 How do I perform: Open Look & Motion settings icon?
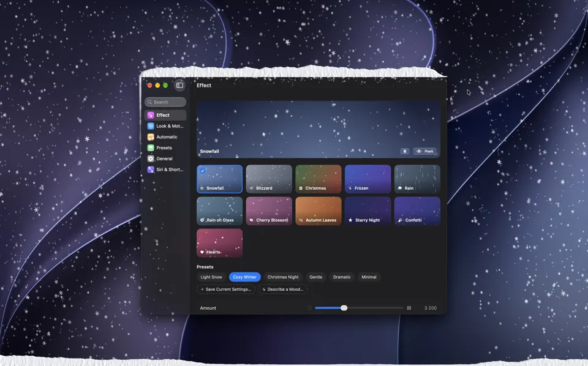coord(151,126)
